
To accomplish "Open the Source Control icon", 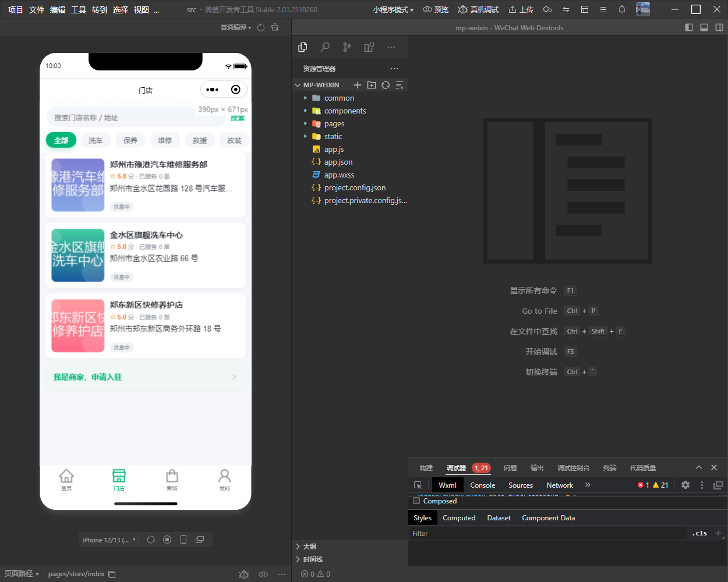I will point(347,47).
